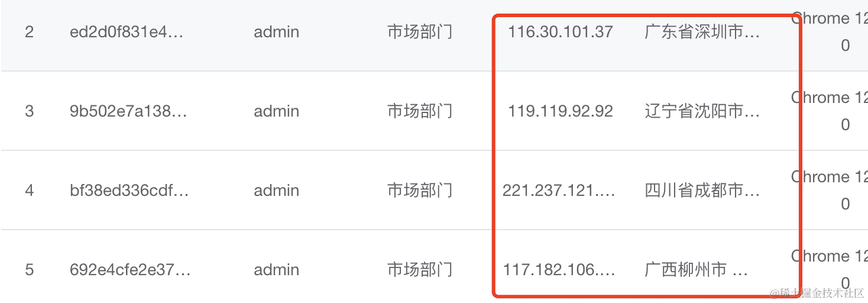Click session ID 692e4cfe2e37… cell
Image resolution: width=868 pixels, height=303 pixels.
[x=130, y=270]
